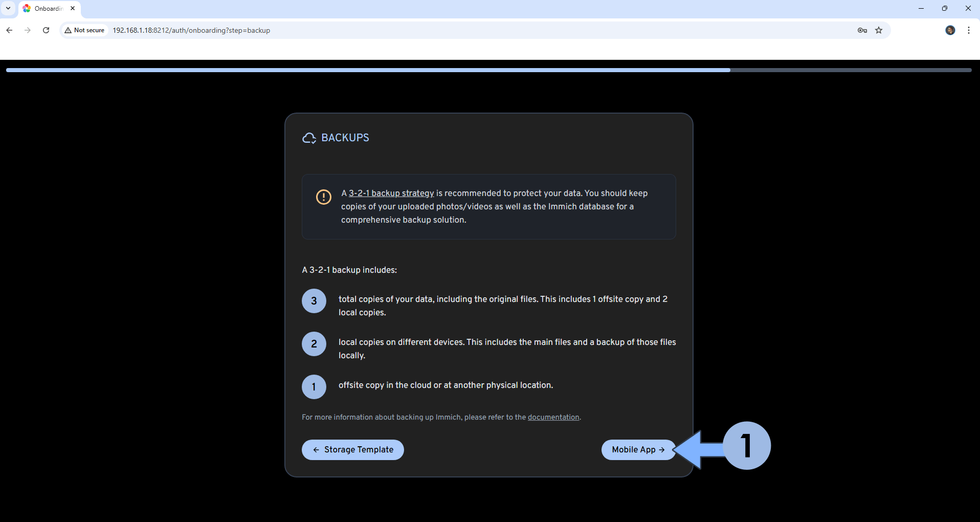The height and width of the screenshot is (522, 980).
Task: Open Chrome's three-dot menu
Action: click(968, 30)
